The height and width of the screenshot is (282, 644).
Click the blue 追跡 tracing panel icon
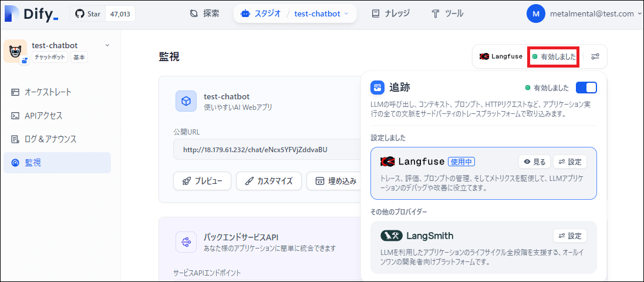coord(377,88)
